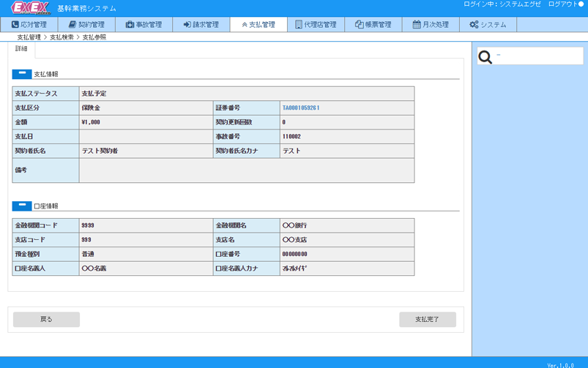Focus the search input field in sidebar
This screenshot has height=368, width=588.
pos(538,56)
